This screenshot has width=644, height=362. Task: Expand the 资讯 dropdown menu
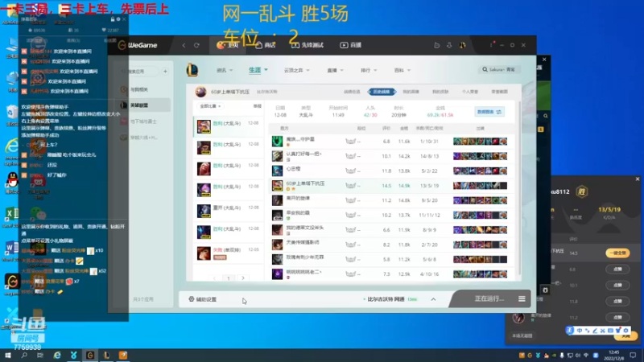(x=225, y=70)
